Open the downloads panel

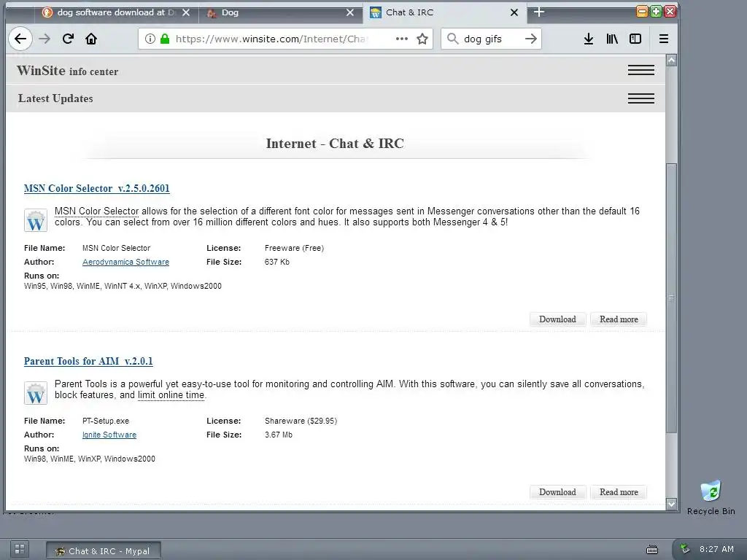coord(589,39)
